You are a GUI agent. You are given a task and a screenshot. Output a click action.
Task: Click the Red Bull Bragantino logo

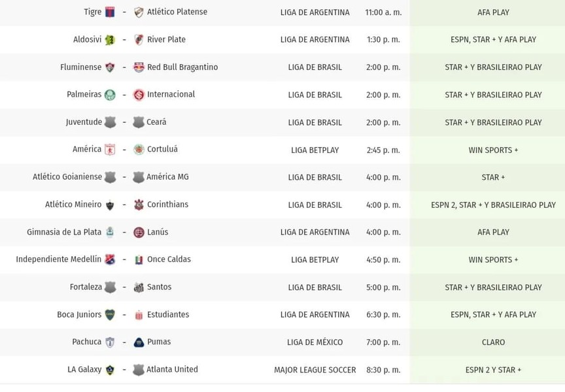(139, 67)
